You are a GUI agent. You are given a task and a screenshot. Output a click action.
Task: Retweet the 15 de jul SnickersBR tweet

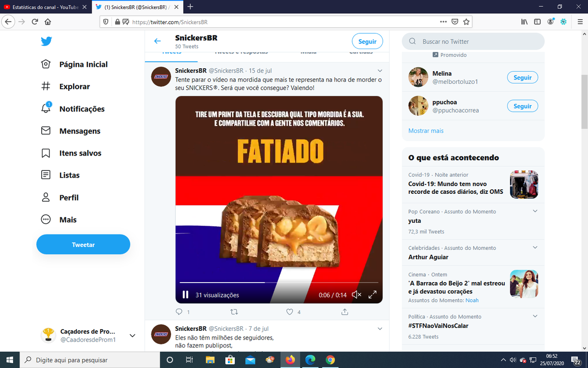(234, 312)
